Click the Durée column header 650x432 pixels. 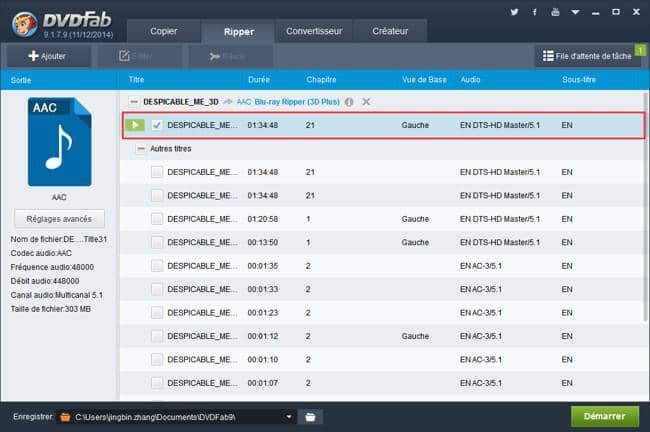click(259, 80)
